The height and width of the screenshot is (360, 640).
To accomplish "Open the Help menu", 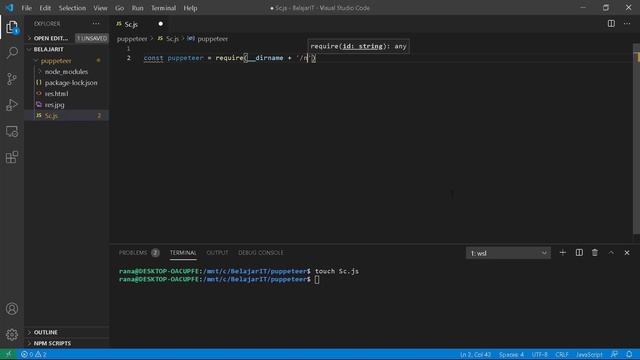I will [x=190, y=8].
